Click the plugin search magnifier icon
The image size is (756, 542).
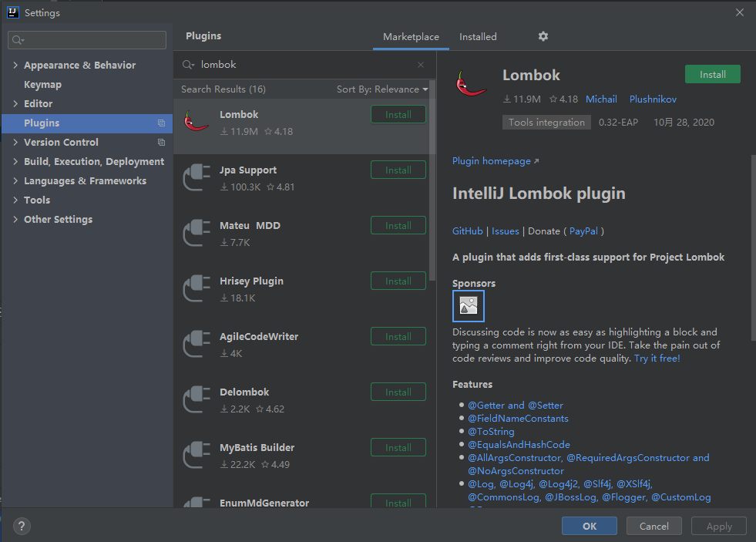click(187, 65)
